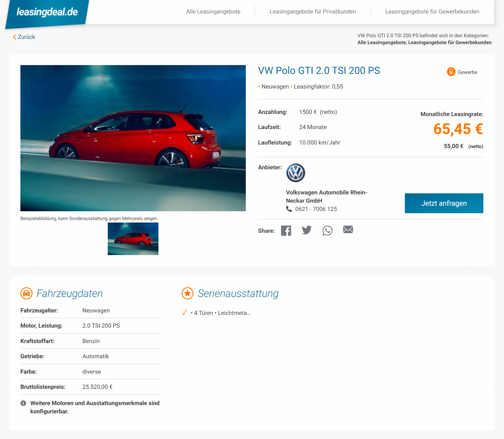Click the Fahrzeugalter value Neuwagen
Viewport: 504px width, 439px height.
click(x=96, y=310)
